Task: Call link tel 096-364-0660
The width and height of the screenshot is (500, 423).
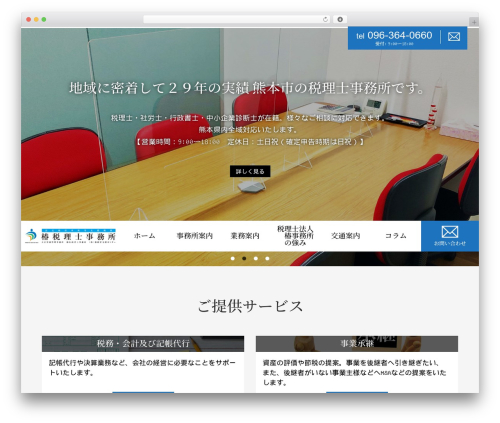Action: coord(394,36)
